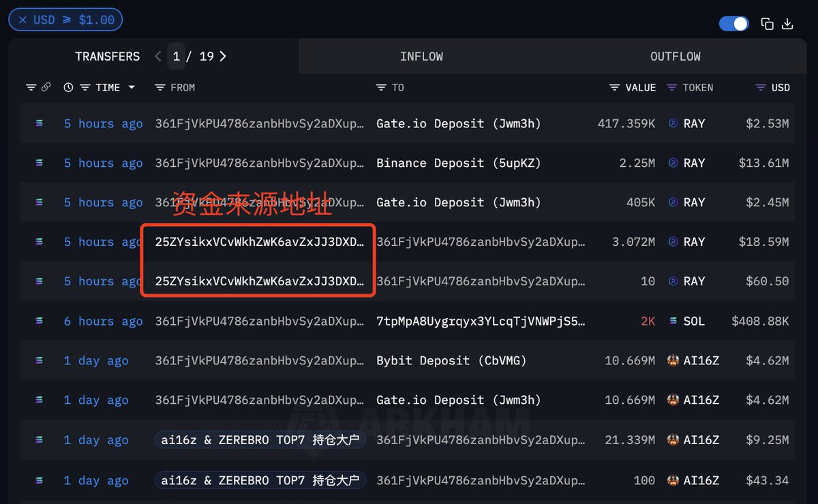Open ai16z & ZEREBRO TOP7 label in $43.34 row
The width and height of the screenshot is (818, 504).
click(x=260, y=480)
